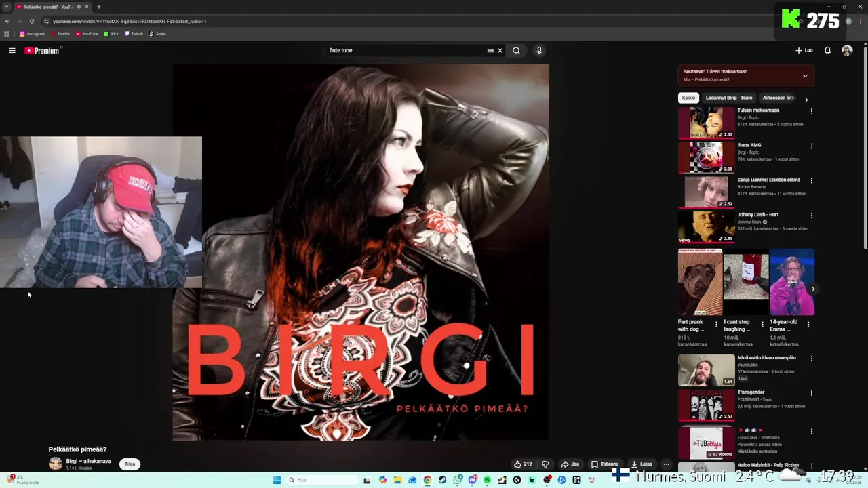Viewport: 868px width, 488px height.
Task: Click the Chrome address bar URL
Action: pos(130,21)
